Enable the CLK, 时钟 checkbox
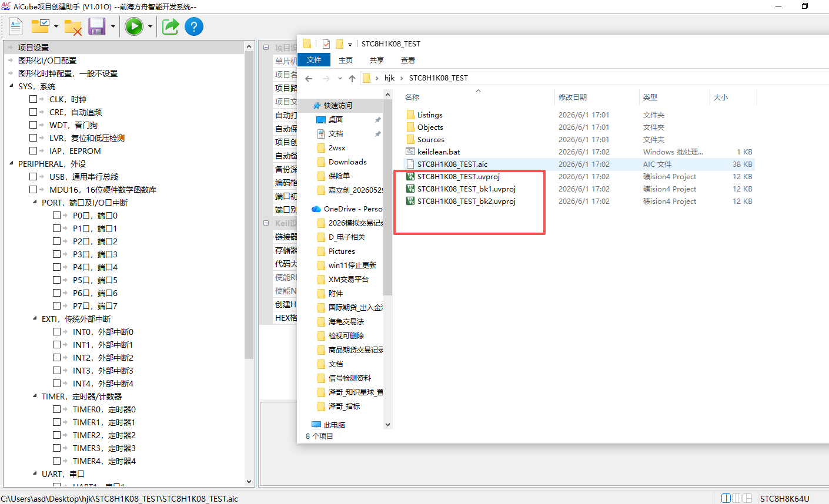The width and height of the screenshot is (829, 504). (x=34, y=99)
